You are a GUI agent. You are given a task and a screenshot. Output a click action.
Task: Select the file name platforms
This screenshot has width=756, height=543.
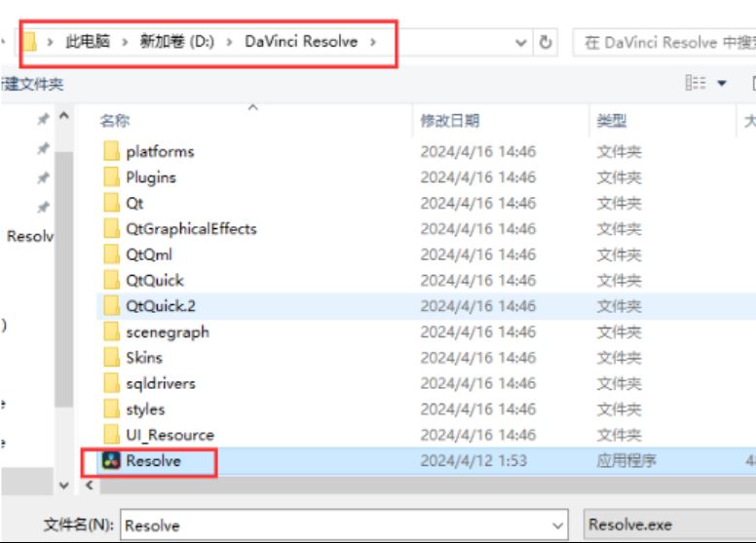pyautogui.click(x=160, y=151)
